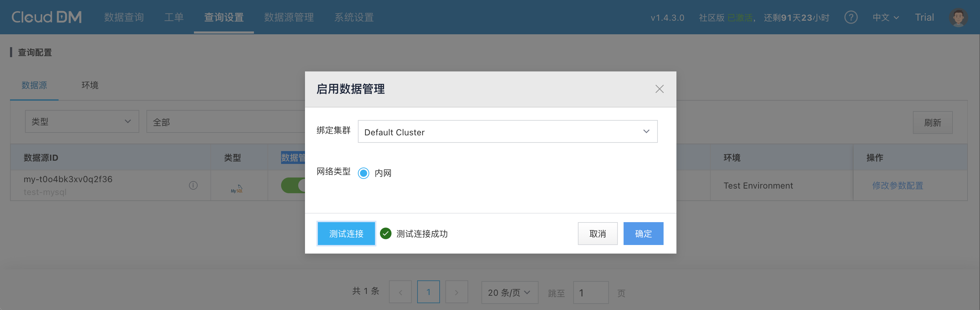
Task: Click the Trial user label
Action: click(924, 17)
